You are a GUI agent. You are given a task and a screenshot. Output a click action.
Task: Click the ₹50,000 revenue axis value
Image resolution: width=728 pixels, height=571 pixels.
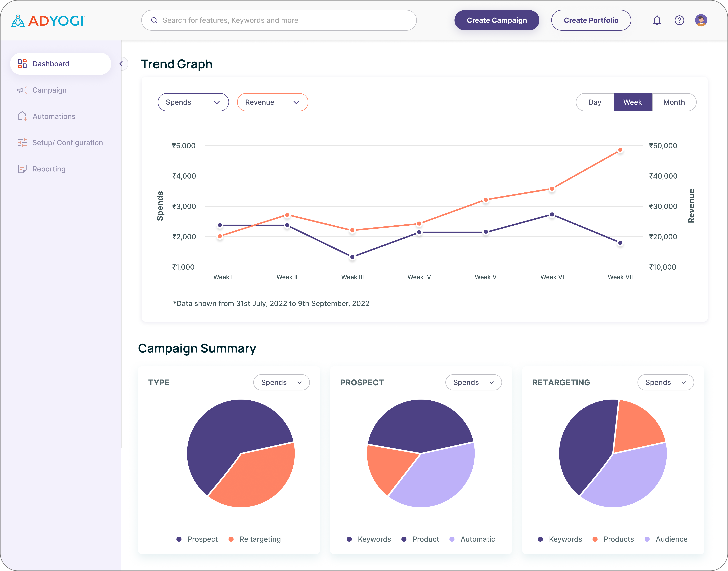[663, 146]
